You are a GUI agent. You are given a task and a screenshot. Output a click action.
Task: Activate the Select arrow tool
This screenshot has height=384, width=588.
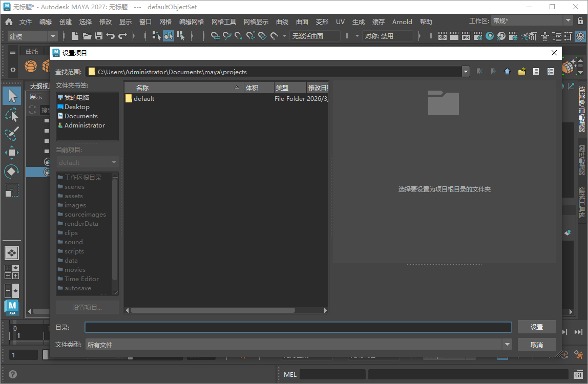(11, 96)
